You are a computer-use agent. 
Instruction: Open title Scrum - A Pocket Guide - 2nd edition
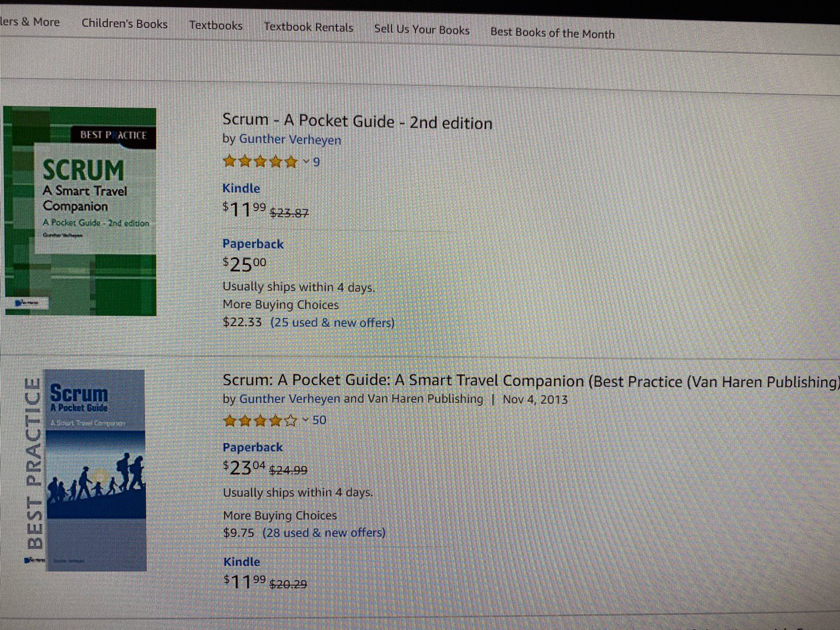[x=357, y=121]
